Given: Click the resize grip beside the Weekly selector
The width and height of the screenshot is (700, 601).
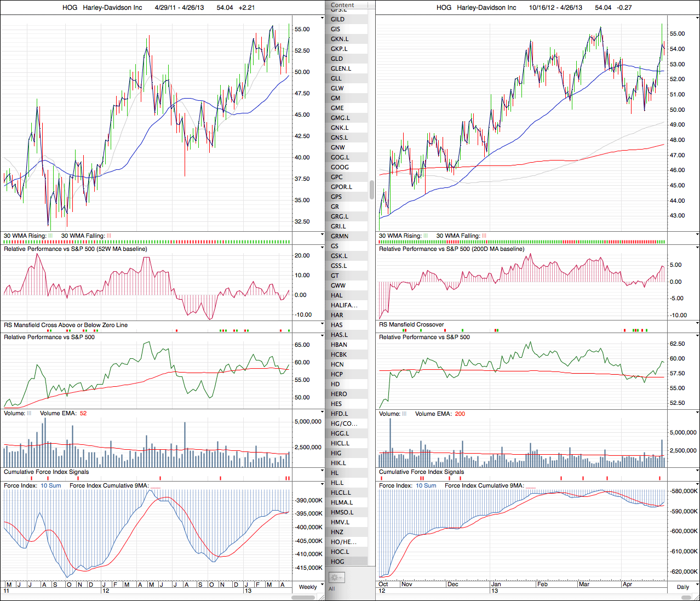Looking at the screenshot, I should [322, 597].
